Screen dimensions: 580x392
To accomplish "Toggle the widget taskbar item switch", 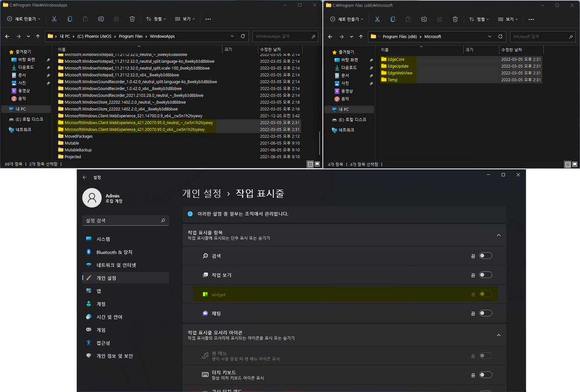I will point(485,294).
